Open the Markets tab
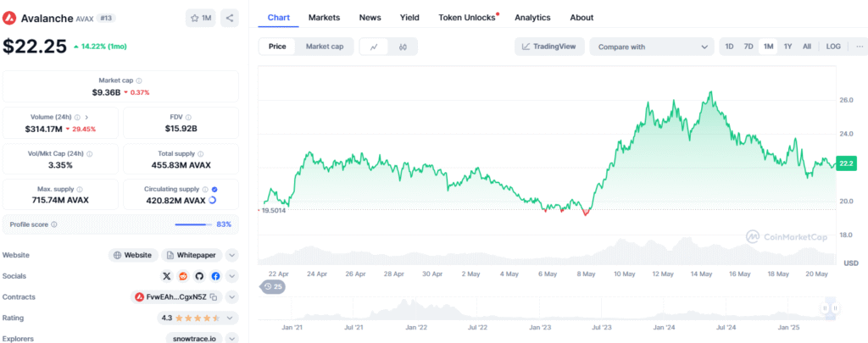 point(325,18)
